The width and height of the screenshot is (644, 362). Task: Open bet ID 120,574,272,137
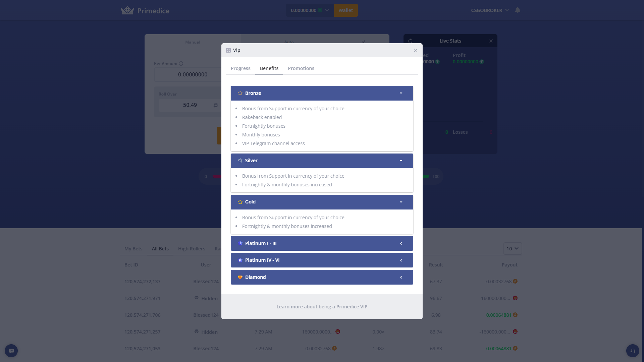[143, 282]
